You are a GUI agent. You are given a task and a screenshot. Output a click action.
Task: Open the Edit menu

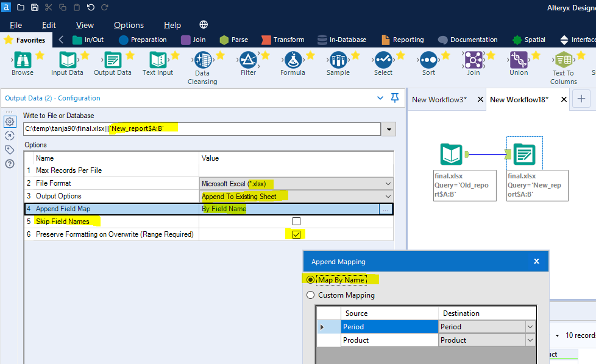[x=49, y=25]
